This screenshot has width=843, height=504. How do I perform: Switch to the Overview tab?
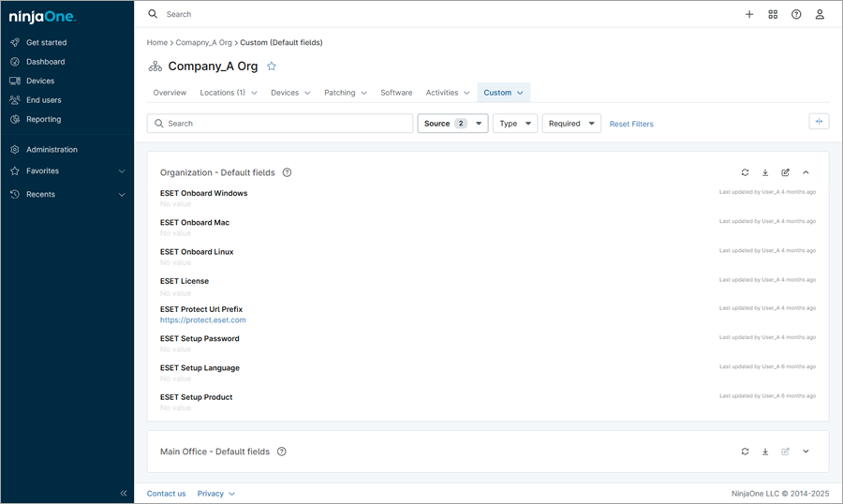click(x=170, y=93)
